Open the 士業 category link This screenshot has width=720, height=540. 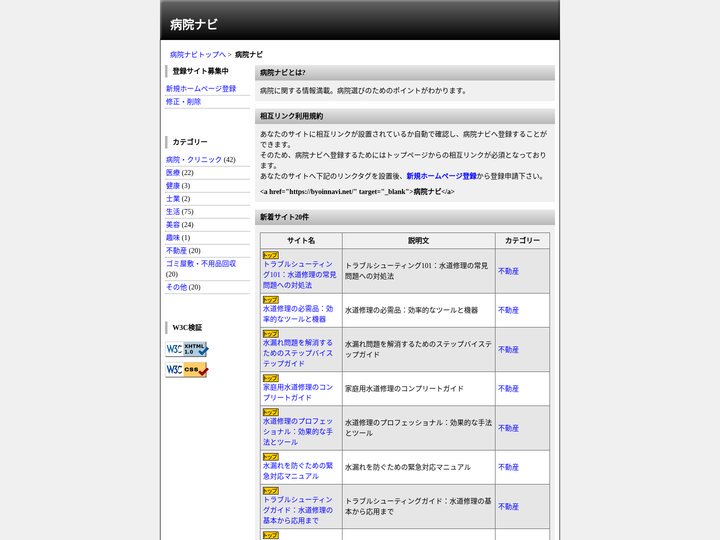tap(173, 198)
